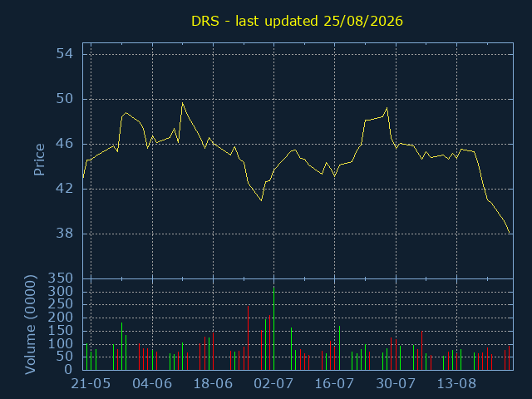532x399 pixels.
Task: Select the 54 price axis label
Action: [65, 54]
